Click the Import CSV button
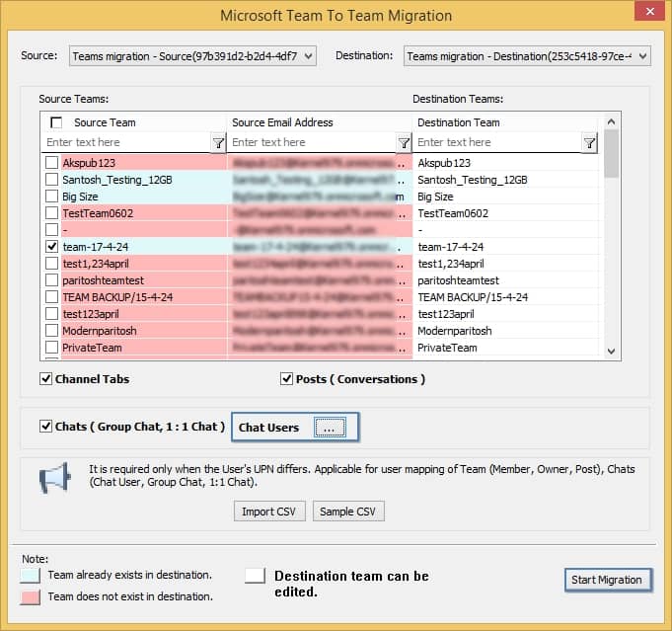Viewport: 672px width, 631px height. [269, 512]
